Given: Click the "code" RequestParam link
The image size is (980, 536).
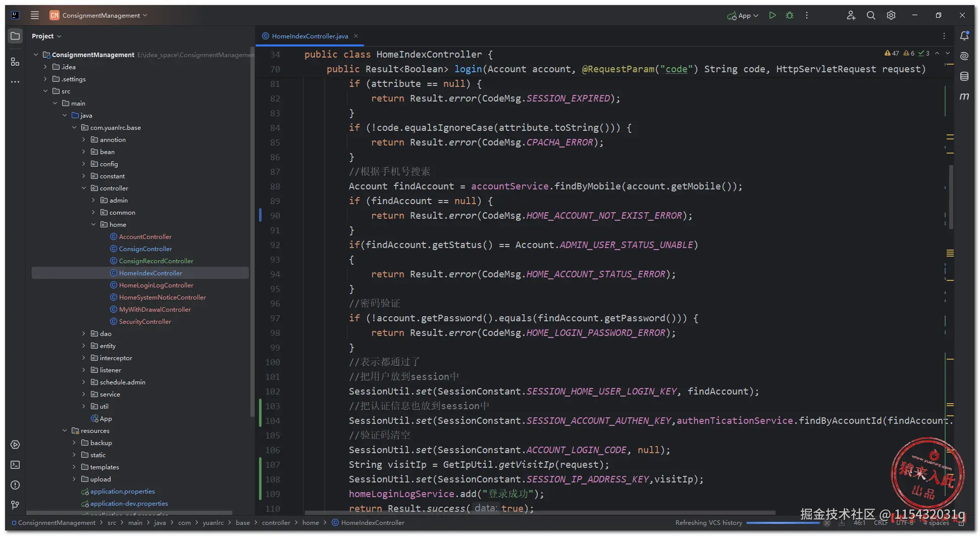Looking at the screenshot, I should (x=677, y=69).
